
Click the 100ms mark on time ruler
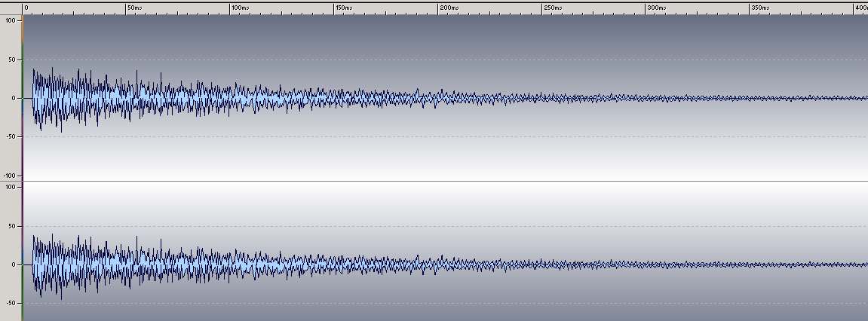[239, 8]
